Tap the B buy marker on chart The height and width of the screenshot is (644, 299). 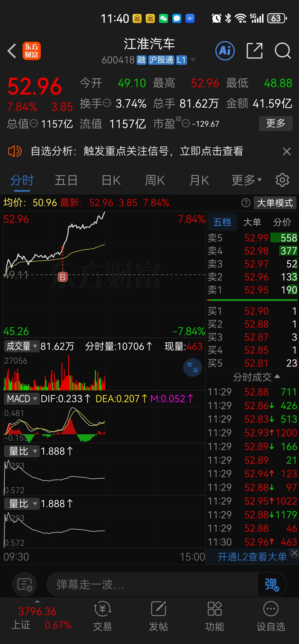(x=63, y=277)
